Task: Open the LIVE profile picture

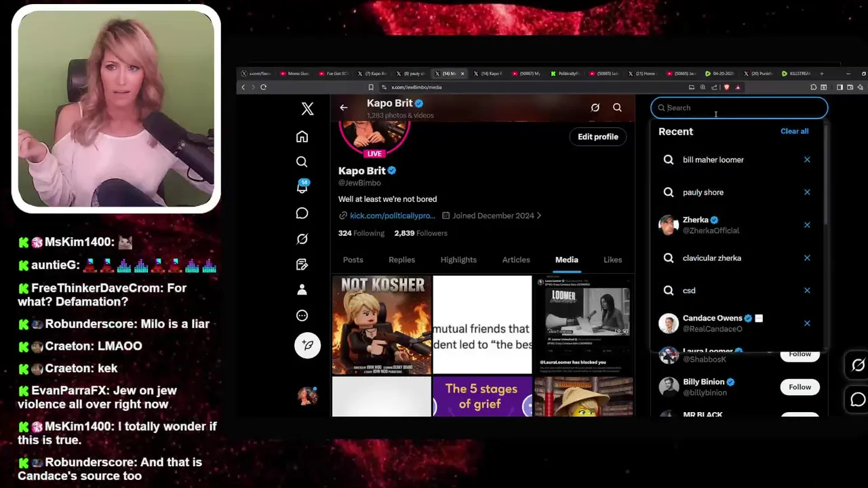Action: click(374, 138)
